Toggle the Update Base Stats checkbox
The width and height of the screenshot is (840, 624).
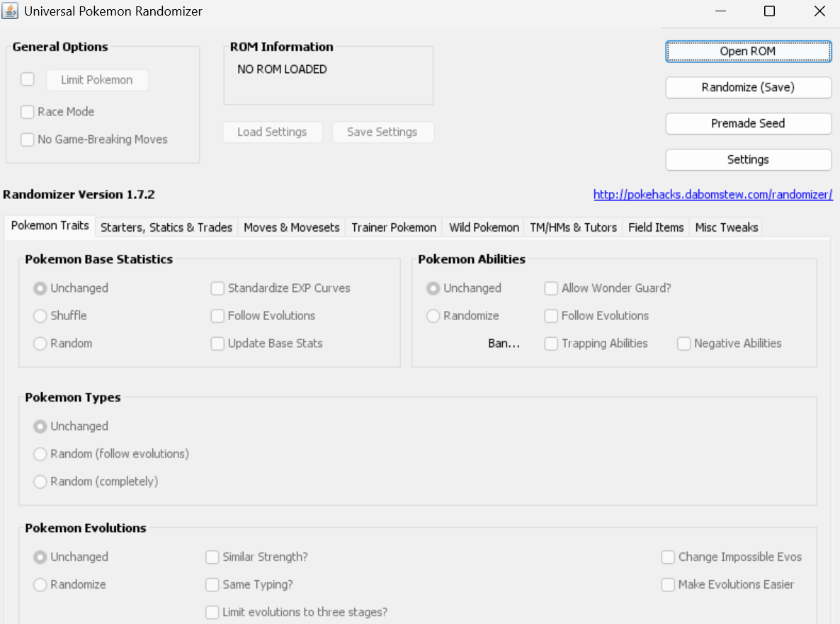coord(217,344)
